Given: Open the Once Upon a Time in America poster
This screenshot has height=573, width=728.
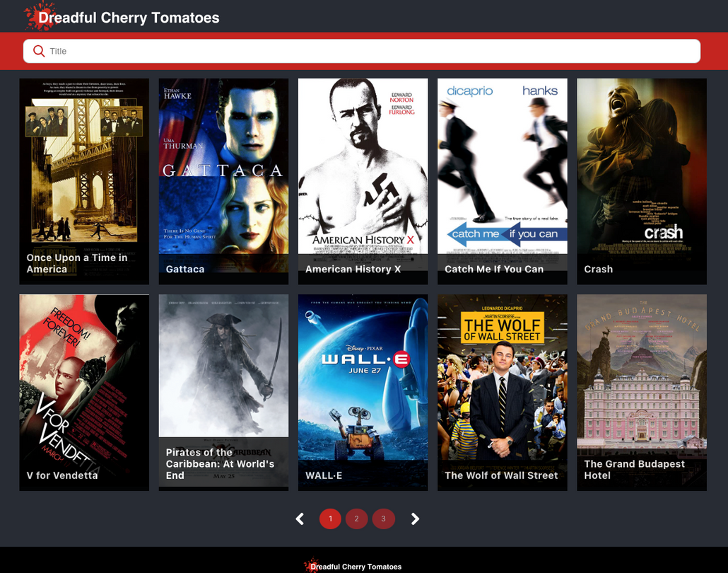Looking at the screenshot, I should point(84,181).
